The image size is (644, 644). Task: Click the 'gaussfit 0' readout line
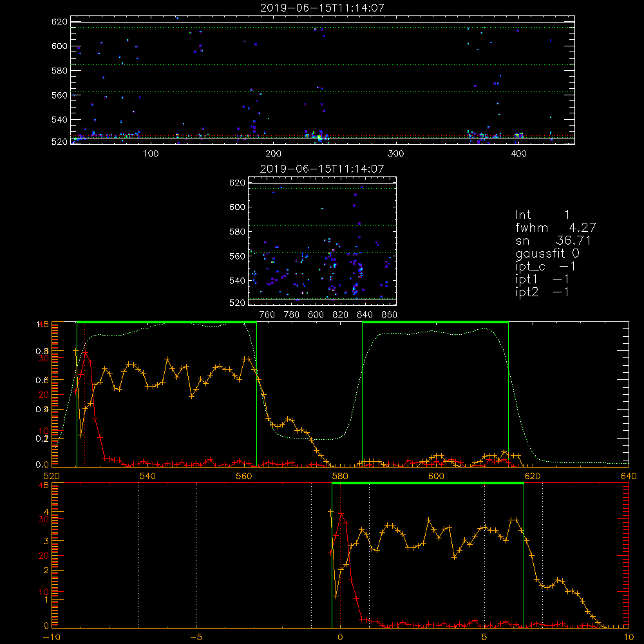click(x=547, y=253)
